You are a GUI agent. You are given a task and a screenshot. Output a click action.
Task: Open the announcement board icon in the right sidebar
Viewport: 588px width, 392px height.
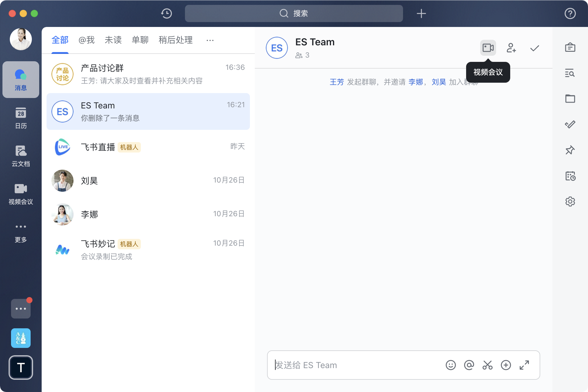[570, 47]
